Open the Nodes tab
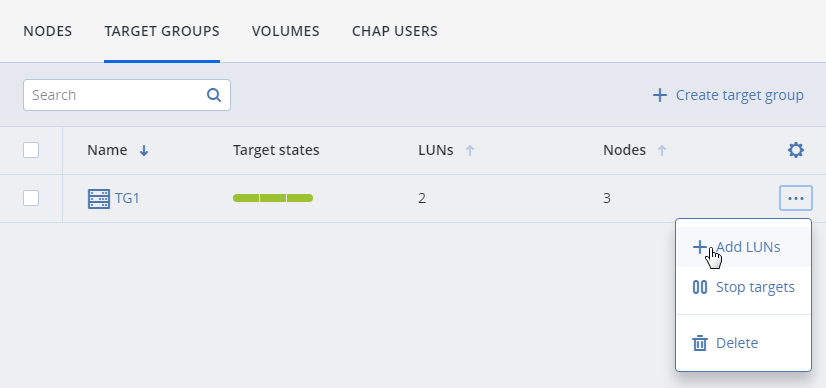The image size is (826, 388). coord(47,31)
